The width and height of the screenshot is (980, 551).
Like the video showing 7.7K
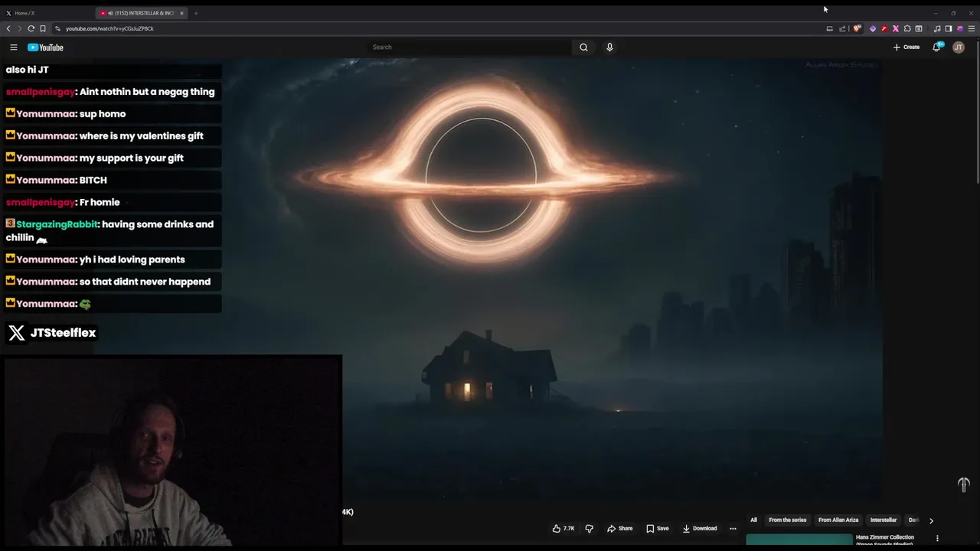(x=563, y=528)
